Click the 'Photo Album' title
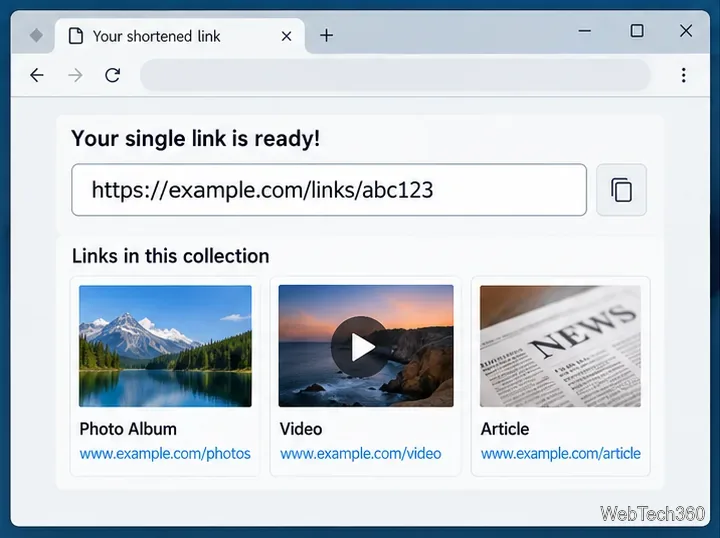The image size is (720, 538). (128, 429)
